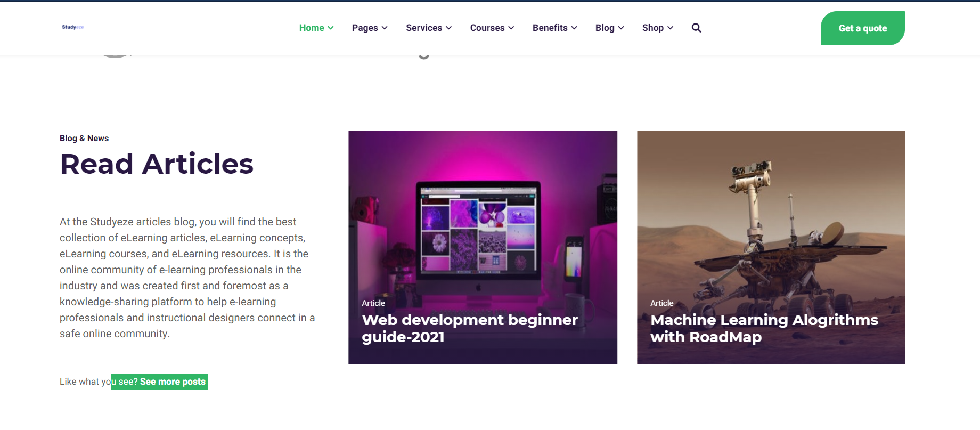This screenshot has height=430, width=980.
Task: Open Machine Learning Alogrithms with RoadMap title
Action: (x=764, y=328)
